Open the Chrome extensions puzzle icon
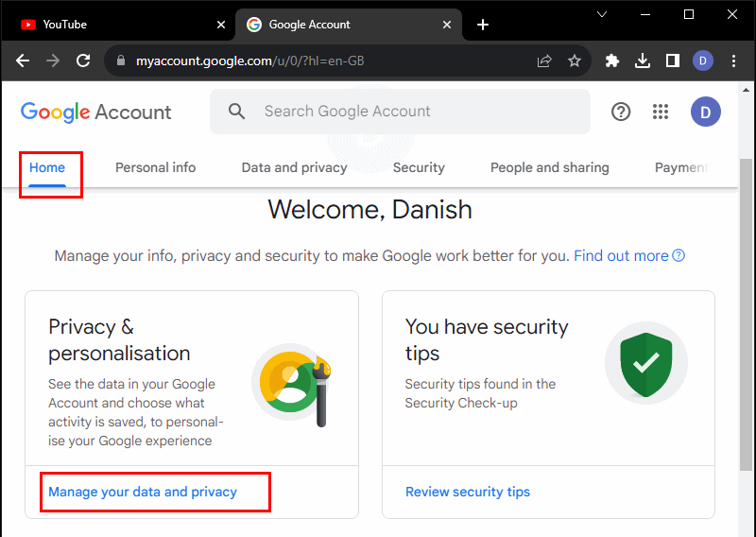Screen dimensions: 756x537 [612, 61]
